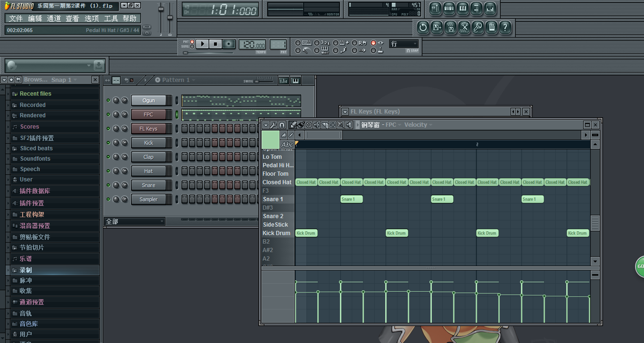This screenshot has width=644, height=343.
Task: Select the delete tool in piano roll
Action: (309, 125)
